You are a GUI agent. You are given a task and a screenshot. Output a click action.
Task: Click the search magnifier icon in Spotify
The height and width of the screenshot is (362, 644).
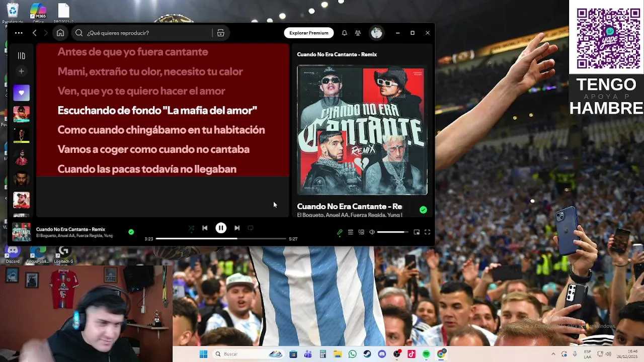pos(79,33)
